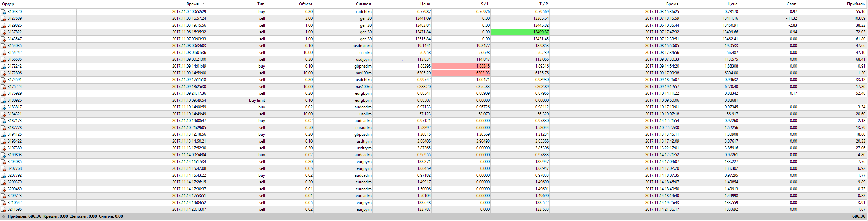
Task: Click the order icon for 3176929
Action: tap(3, 93)
